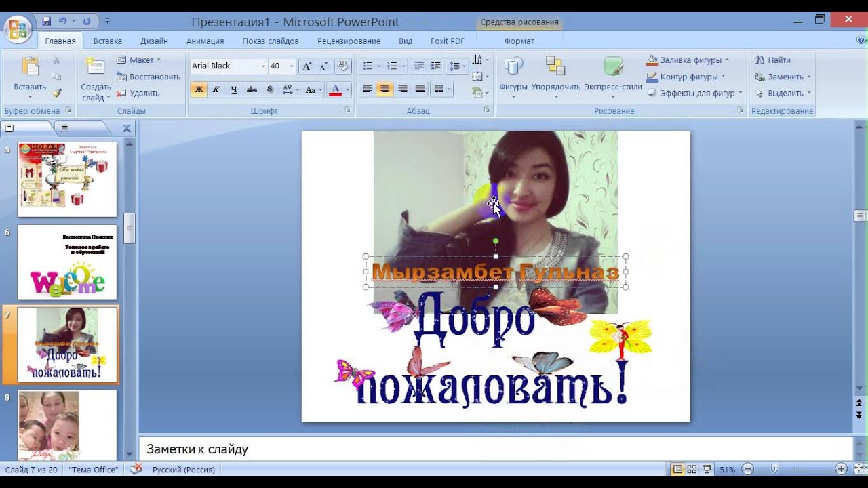The width and height of the screenshot is (868, 488).
Task: Increase font size with the larger A
Action: coord(307,66)
